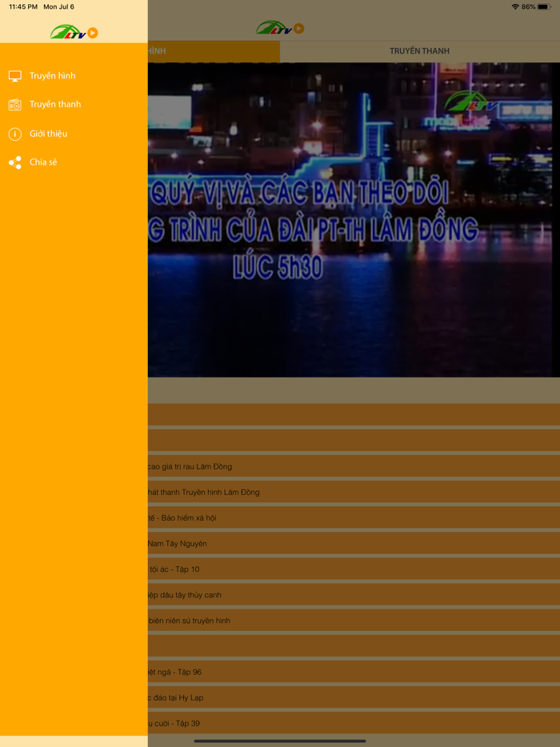The width and height of the screenshot is (560, 747).
Task: Select row 'iệp dâu tây thủy canh'
Action: click(x=354, y=595)
